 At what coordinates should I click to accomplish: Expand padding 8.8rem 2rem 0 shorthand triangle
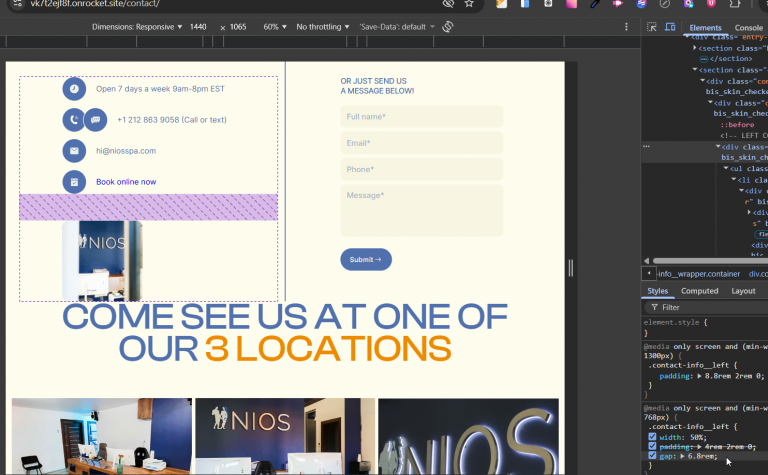pyautogui.click(x=699, y=376)
